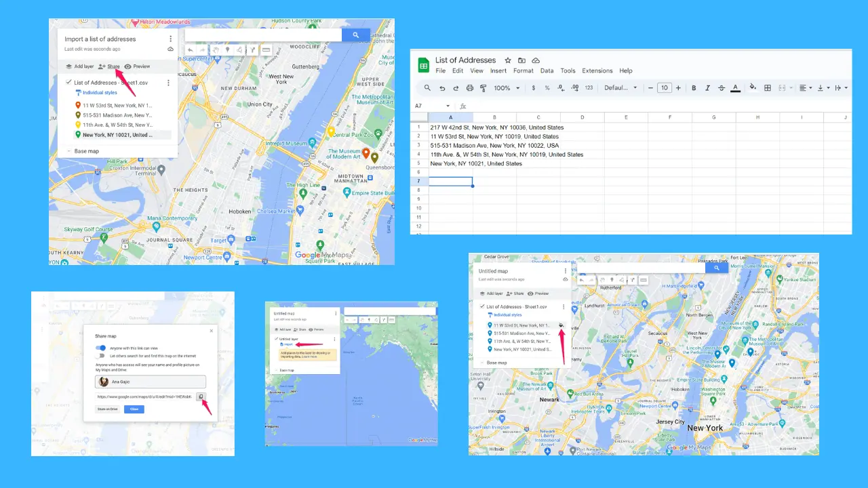Open horizontal align dropdown in Sheets
Image resolution: width=868 pixels, height=488 pixels.
click(x=806, y=88)
